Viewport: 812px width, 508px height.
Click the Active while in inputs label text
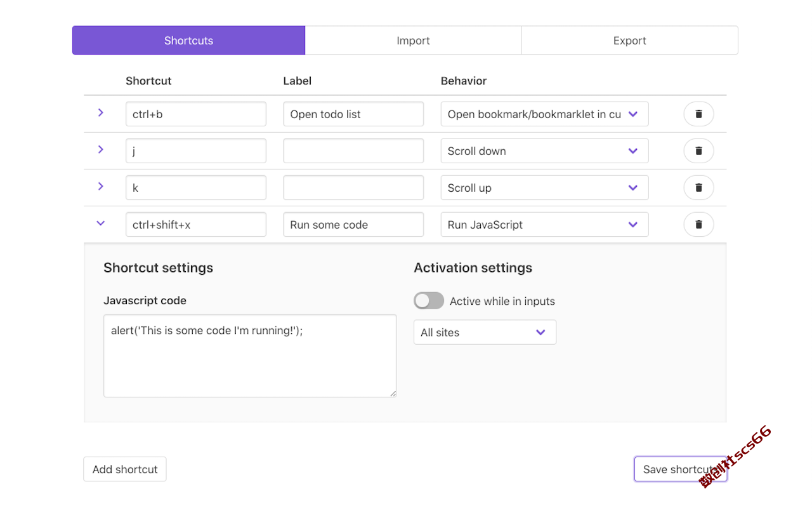(502, 301)
